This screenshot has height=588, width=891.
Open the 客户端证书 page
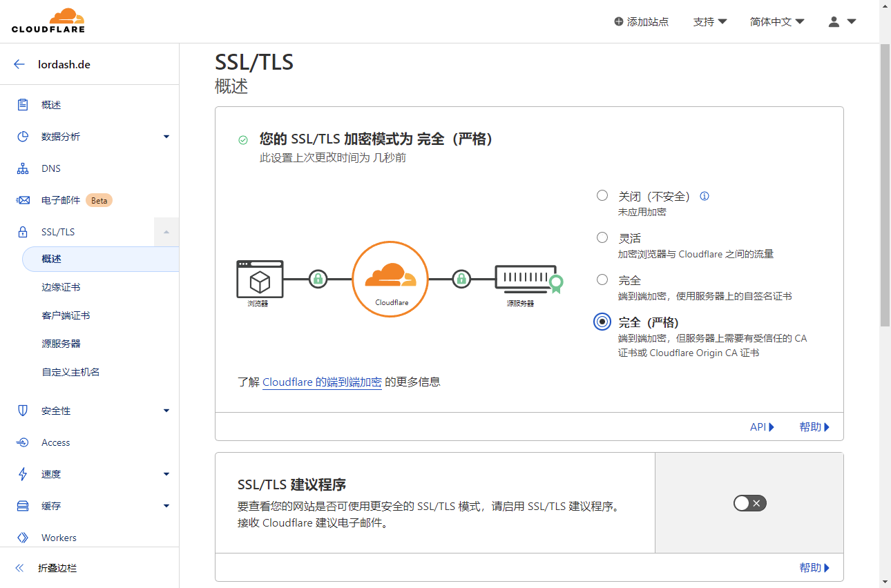[x=66, y=315]
